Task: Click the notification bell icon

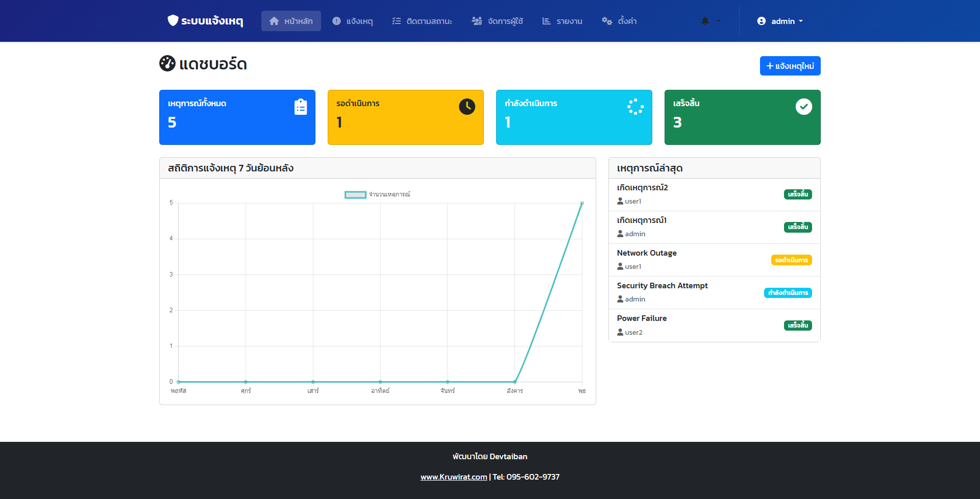Action: 705,21
